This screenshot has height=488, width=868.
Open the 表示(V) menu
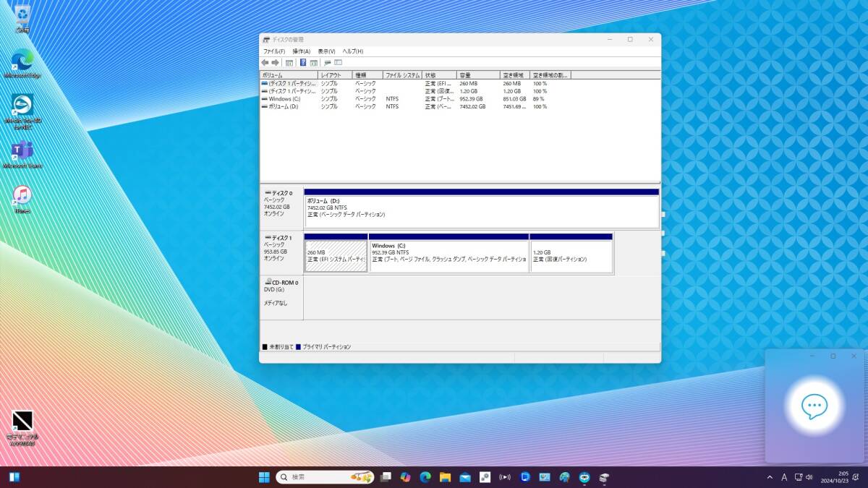326,51
